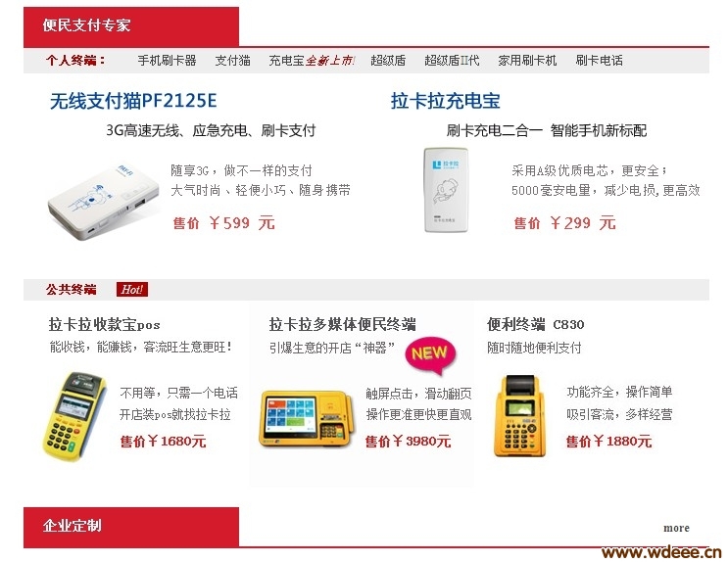
Task: Click the white payment cat device image
Action: pos(104,202)
